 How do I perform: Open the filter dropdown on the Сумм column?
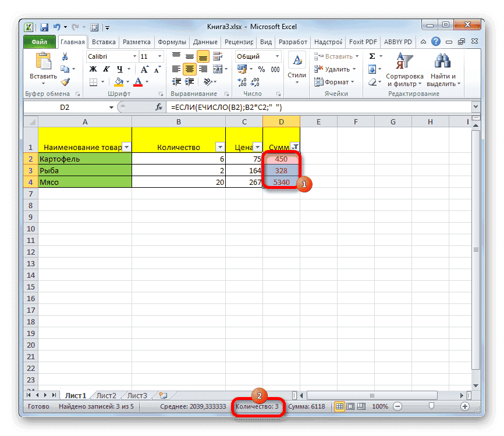295,146
